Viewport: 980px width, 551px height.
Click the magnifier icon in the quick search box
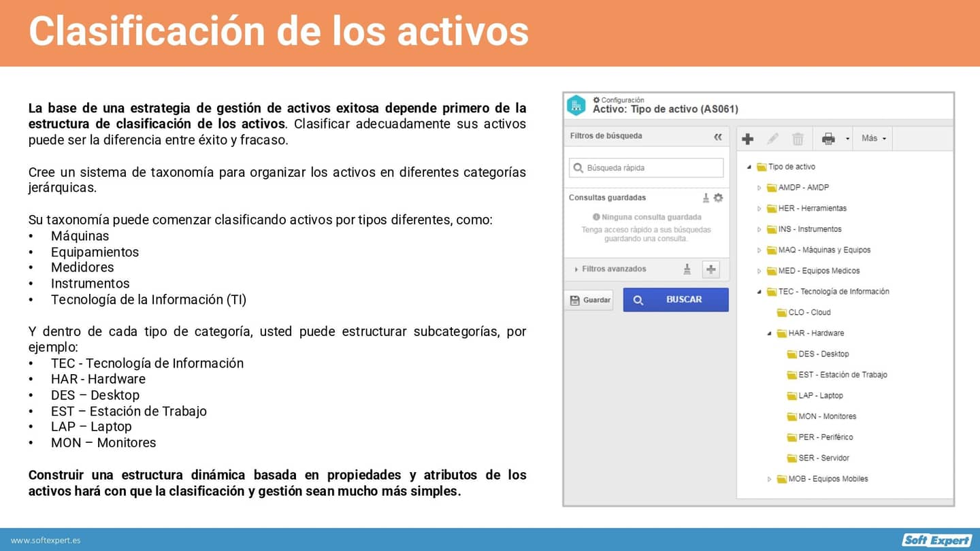pos(578,167)
